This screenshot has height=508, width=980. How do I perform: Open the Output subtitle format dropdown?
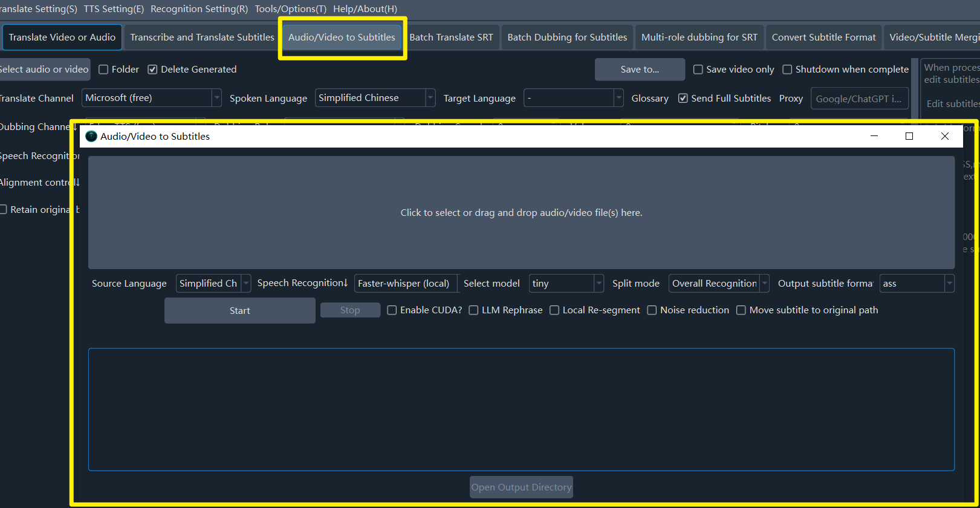click(916, 284)
